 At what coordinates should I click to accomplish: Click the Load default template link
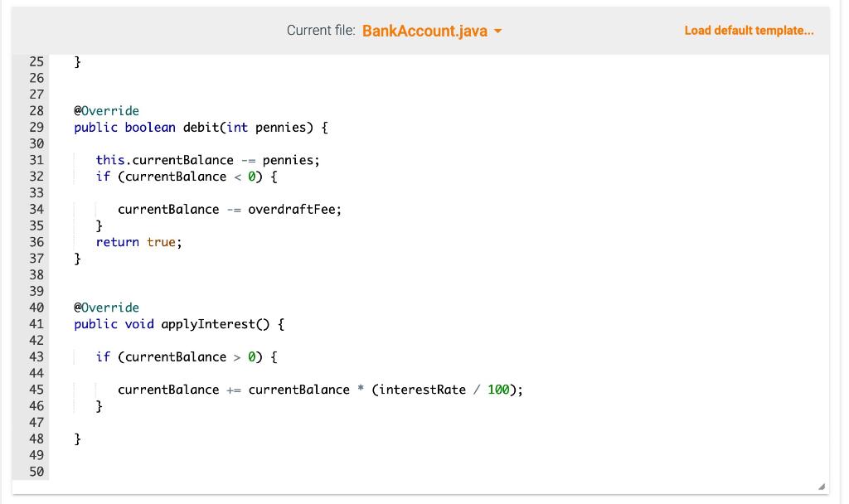click(748, 30)
